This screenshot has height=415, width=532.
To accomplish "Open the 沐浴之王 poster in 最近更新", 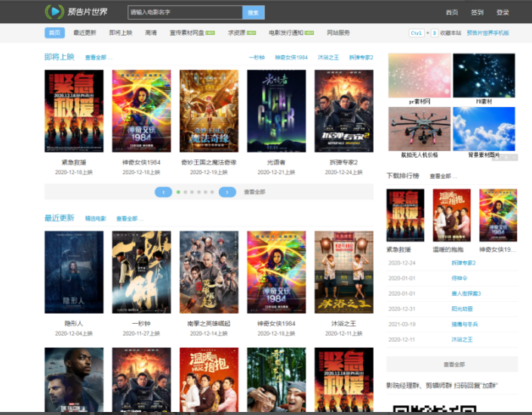I will (x=343, y=272).
